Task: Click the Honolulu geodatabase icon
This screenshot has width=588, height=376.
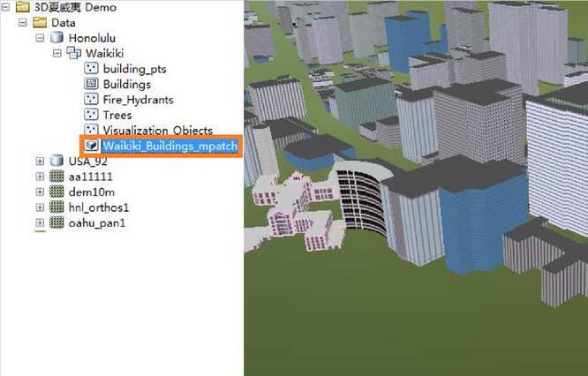Action: pos(57,37)
